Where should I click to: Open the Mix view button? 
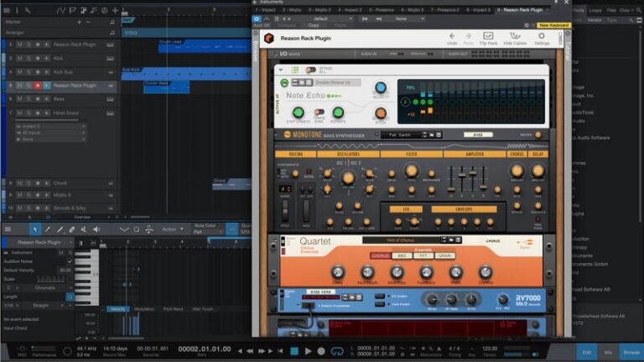click(610, 351)
